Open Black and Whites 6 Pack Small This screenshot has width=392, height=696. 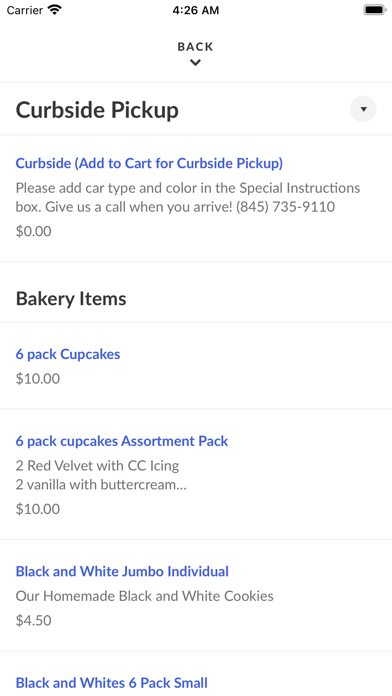tap(112, 683)
